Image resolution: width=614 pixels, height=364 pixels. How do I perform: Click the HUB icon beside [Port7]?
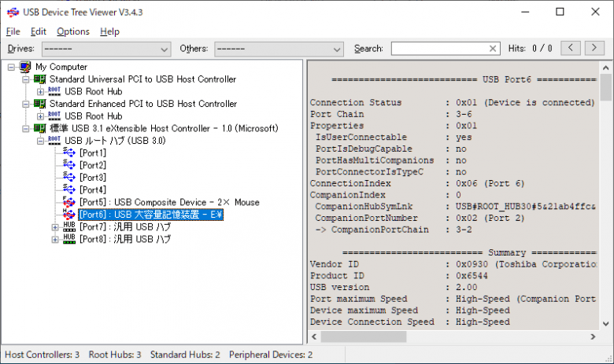click(69, 226)
